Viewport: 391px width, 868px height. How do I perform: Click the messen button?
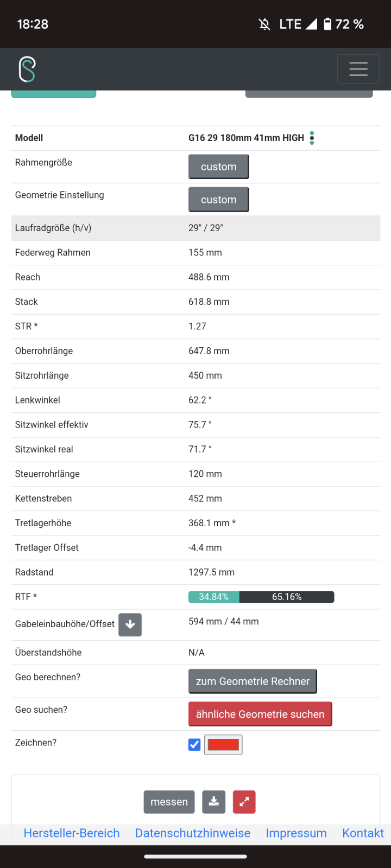coord(169,802)
